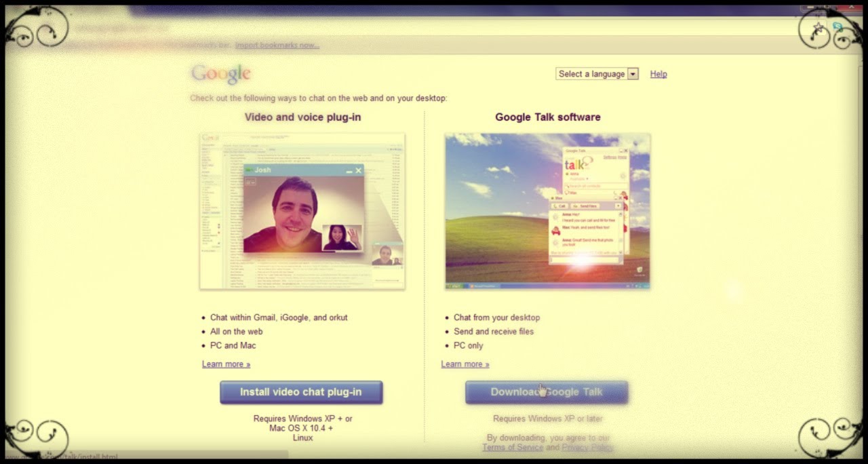Click Install video chat plug-in button

pyautogui.click(x=301, y=392)
